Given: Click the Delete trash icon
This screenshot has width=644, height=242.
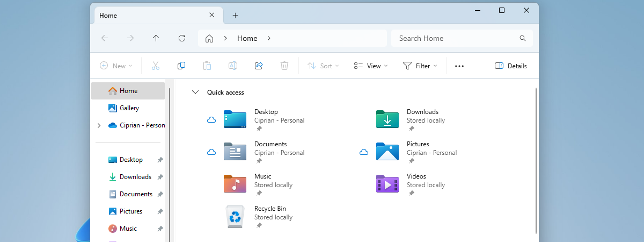Looking at the screenshot, I should click(x=284, y=66).
